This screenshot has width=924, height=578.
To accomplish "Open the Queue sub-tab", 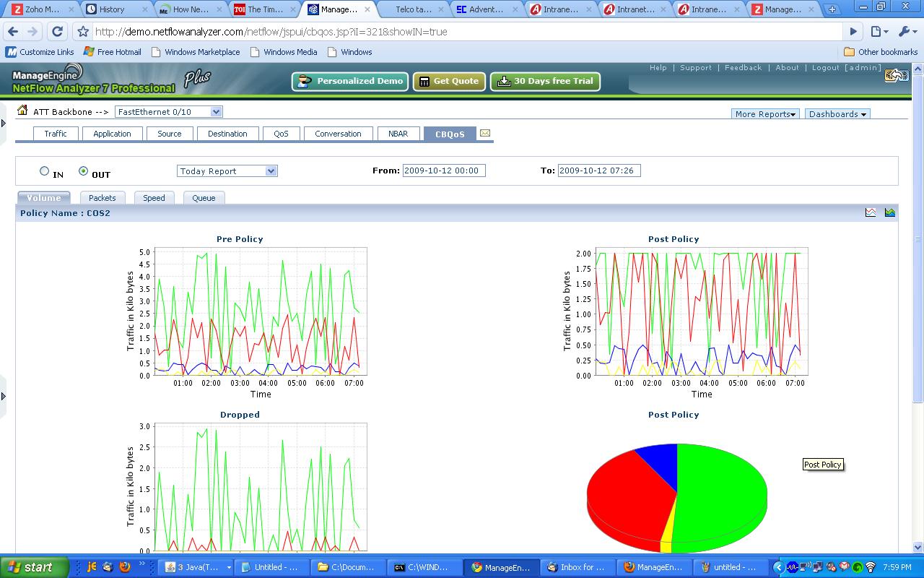I will 204,198.
